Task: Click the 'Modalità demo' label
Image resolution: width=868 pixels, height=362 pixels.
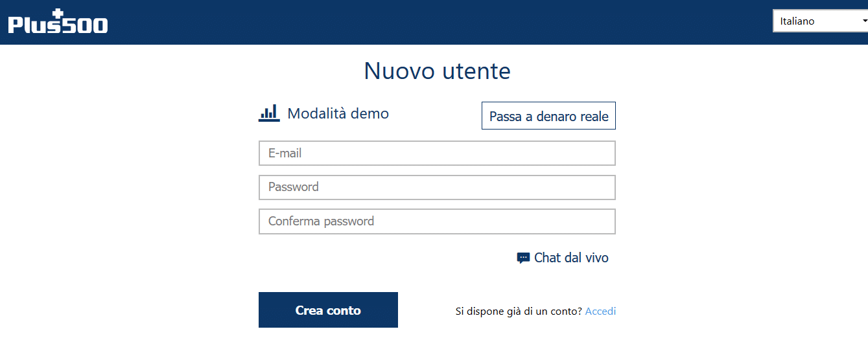Action: click(x=338, y=113)
